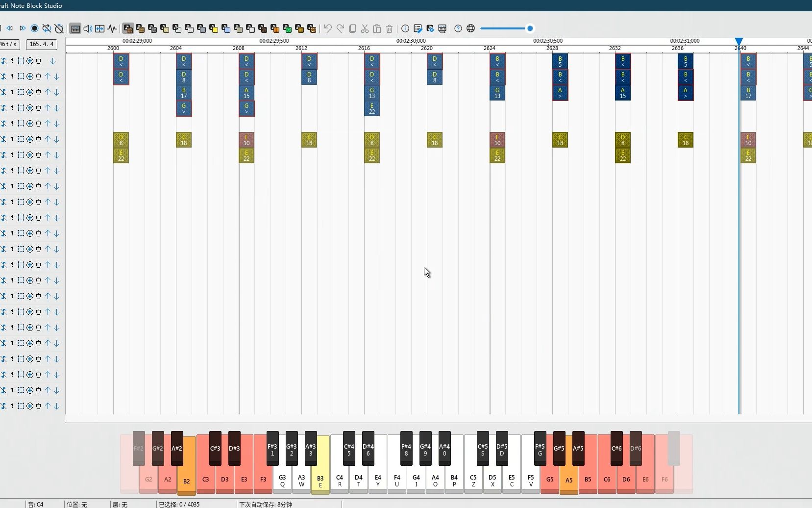The image size is (812, 508).
Task: Select the Pling instrument icon
Action: click(312, 28)
